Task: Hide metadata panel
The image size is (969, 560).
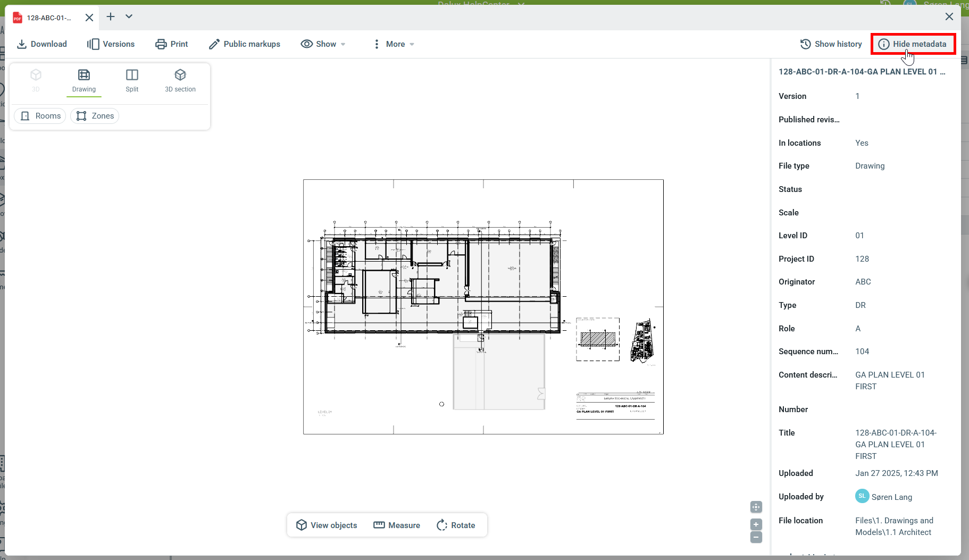Action: [913, 44]
